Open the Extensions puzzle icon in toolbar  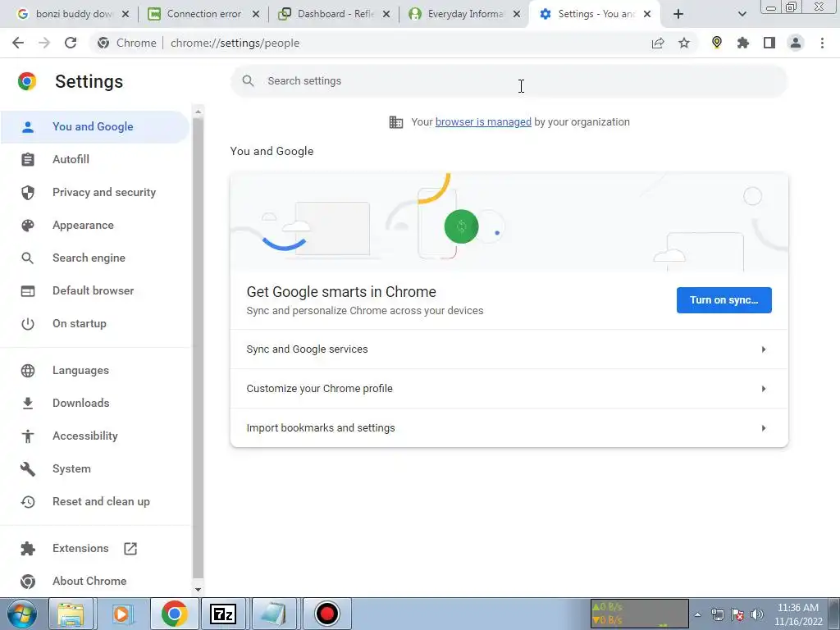[x=743, y=43]
